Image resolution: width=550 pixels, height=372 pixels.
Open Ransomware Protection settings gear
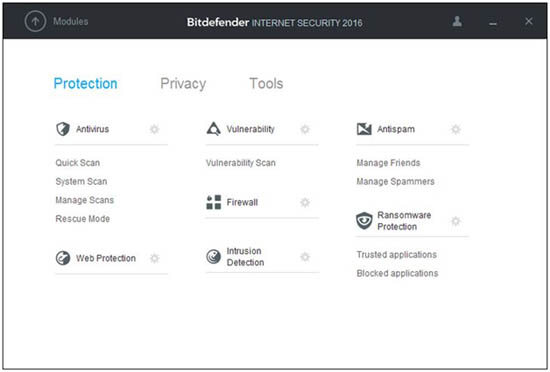455,221
